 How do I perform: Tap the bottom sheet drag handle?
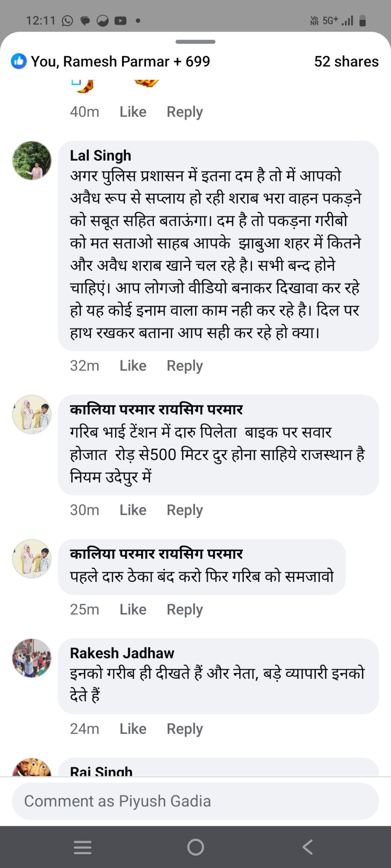click(195, 42)
